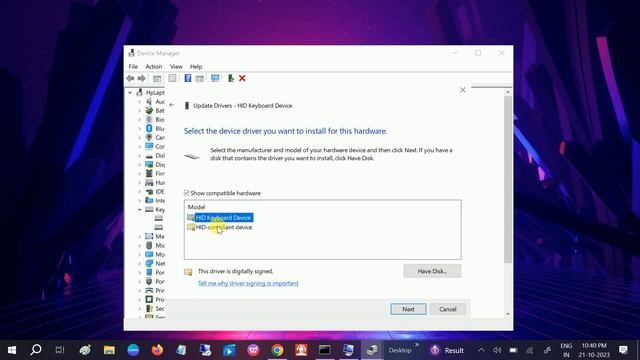Open the File menu
This screenshot has width=640, height=360.
pyautogui.click(x=133, y=67)
